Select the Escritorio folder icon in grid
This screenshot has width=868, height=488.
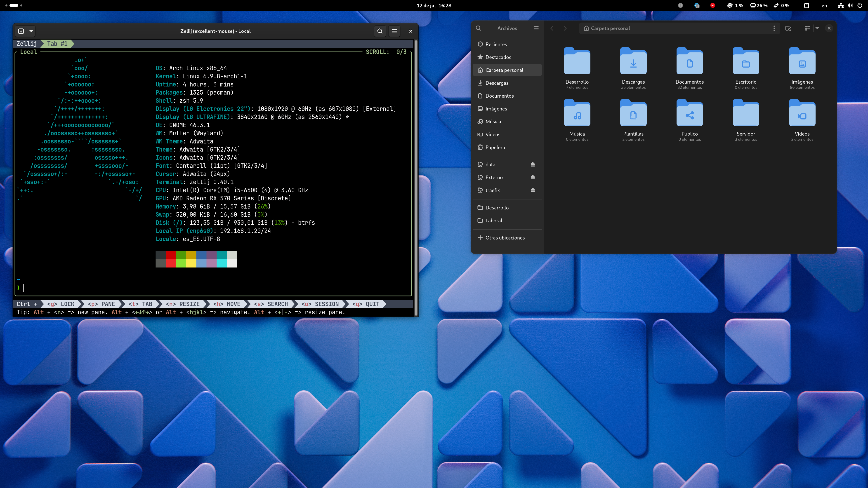point(746,61)
